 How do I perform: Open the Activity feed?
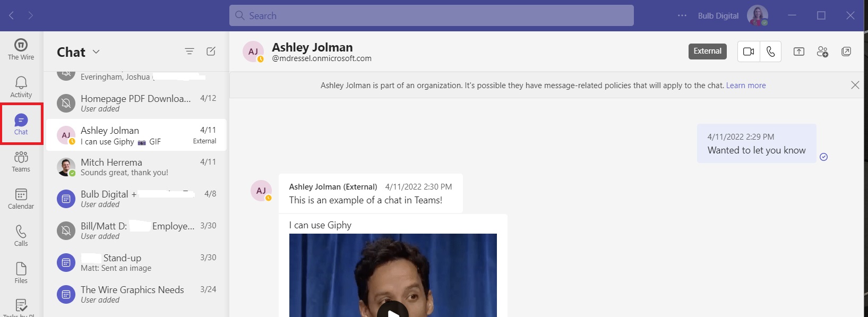click(21, 87)
